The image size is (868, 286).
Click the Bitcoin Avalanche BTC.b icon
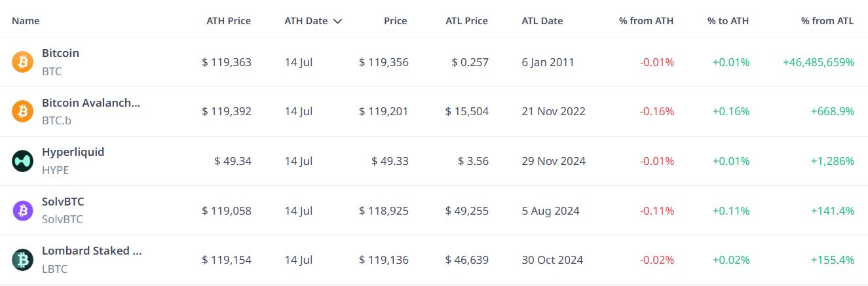(22, 112)
